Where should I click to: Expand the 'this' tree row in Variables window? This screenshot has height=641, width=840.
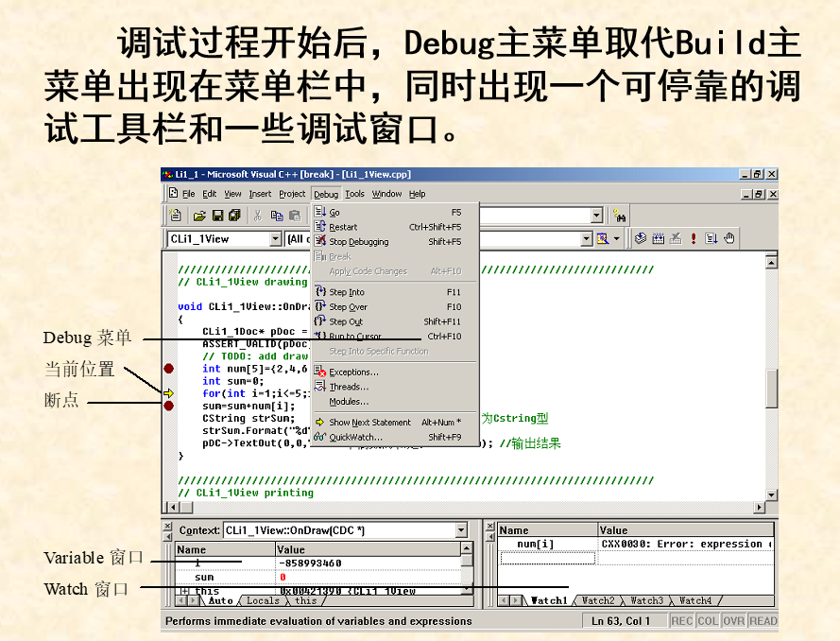click(185, 591)
